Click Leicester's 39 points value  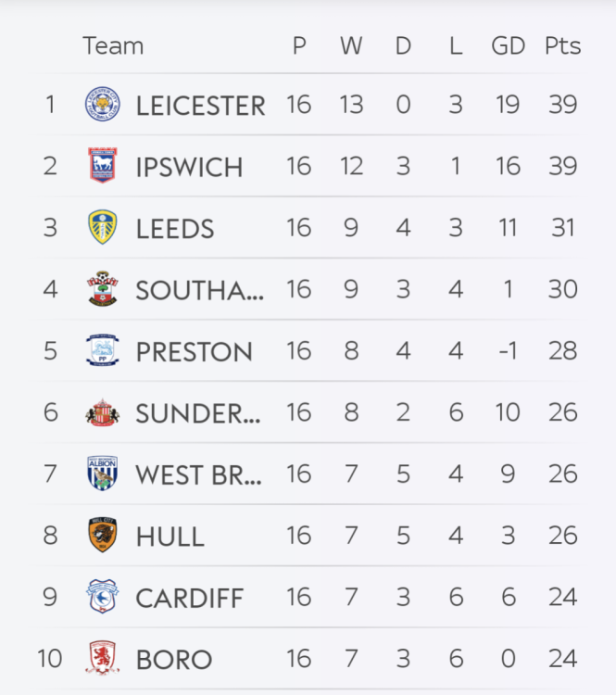[562, 105]
